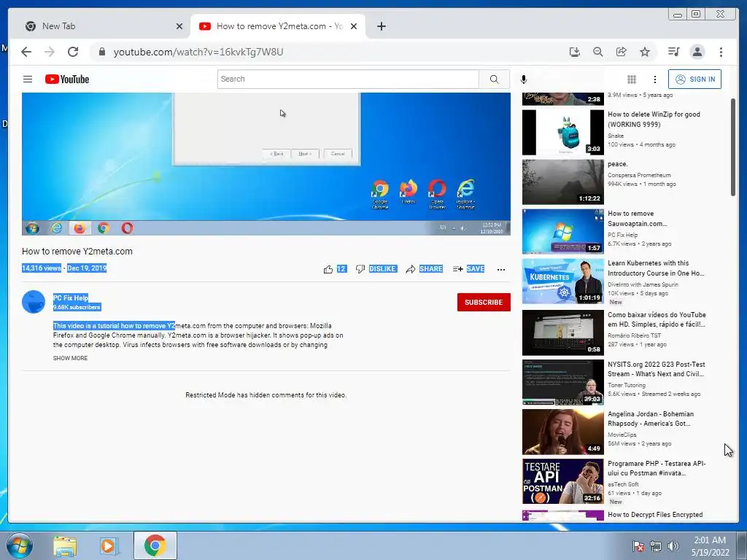Share the video via Share arrow
Image resolution: width=747 pixels, height=560 pixels.
click(410, 269)
